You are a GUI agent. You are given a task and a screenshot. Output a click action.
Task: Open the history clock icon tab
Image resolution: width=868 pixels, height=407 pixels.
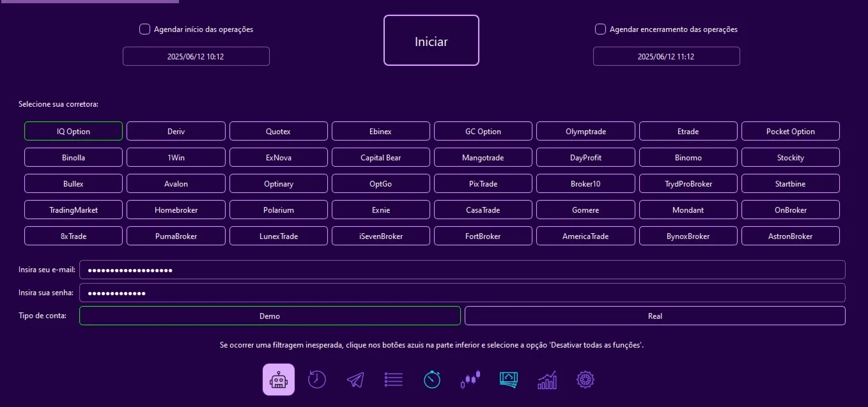[x=317, y=380]
